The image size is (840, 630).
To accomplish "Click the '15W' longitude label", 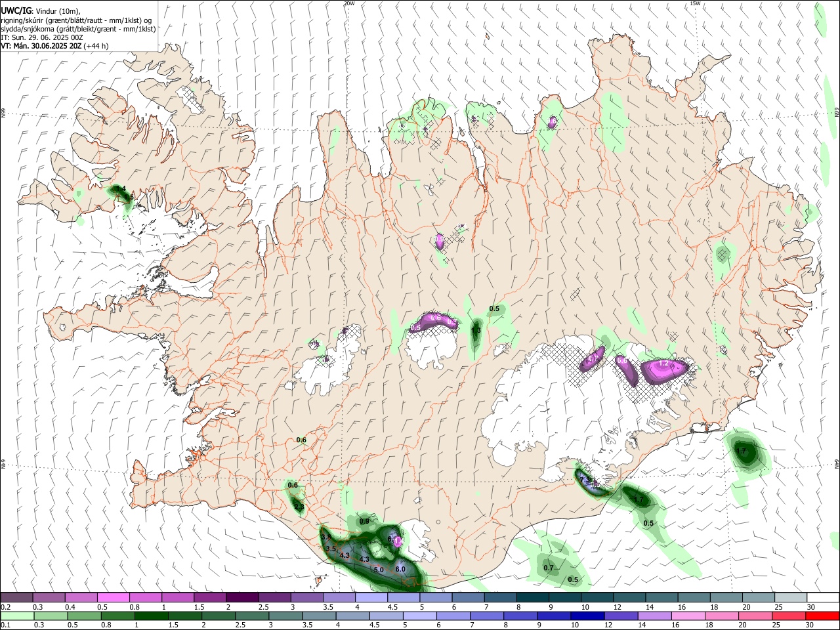I will 695,3.
